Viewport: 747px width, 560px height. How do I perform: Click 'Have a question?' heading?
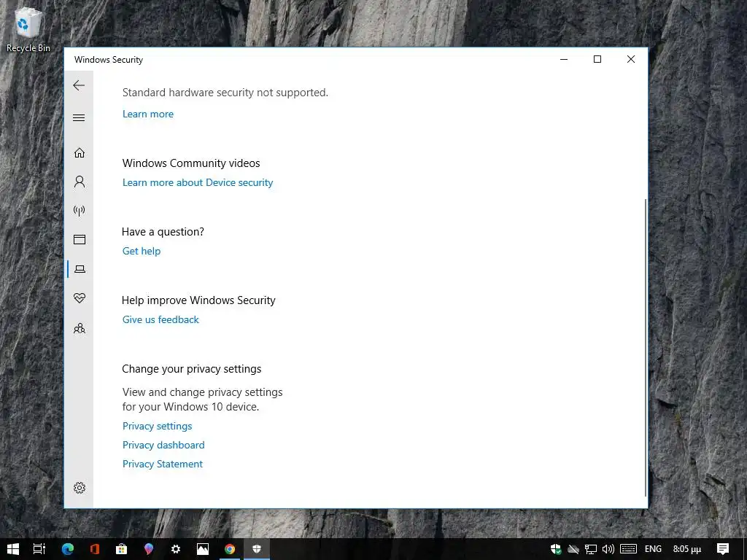163,231
